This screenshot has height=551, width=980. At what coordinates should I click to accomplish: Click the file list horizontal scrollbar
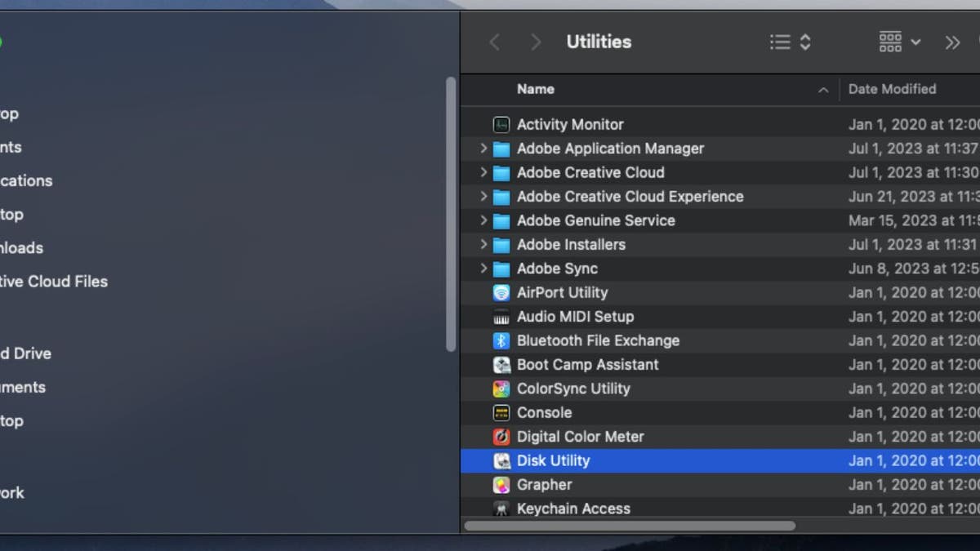630,527
